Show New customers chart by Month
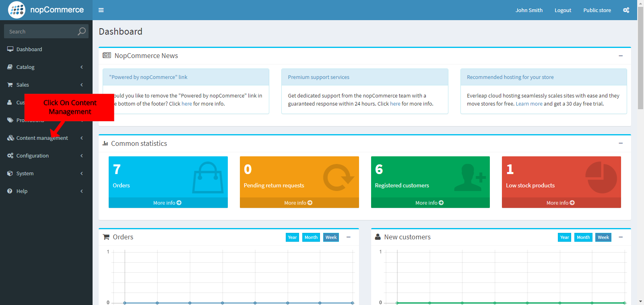644x305 pixels. coord(583,237)
